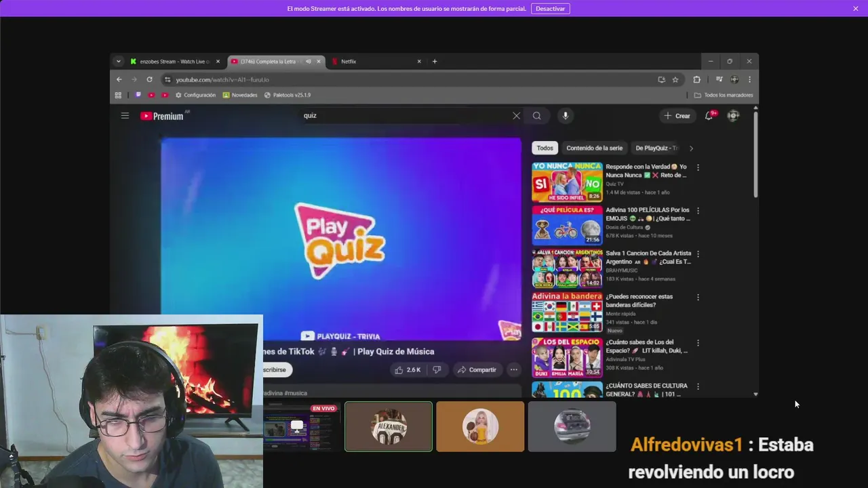Select the 'Todos' filter chip
868x488 pixels.
pos(545,148)
